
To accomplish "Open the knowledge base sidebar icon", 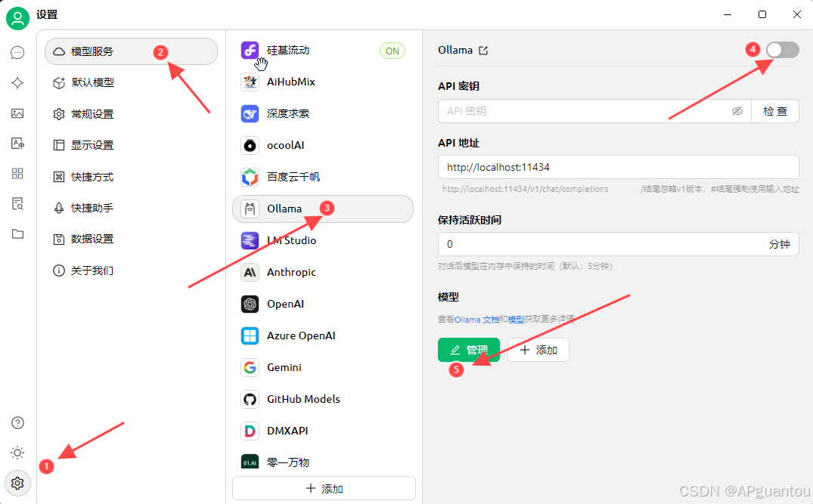I will pyautogui.click(x=17, y=203).
